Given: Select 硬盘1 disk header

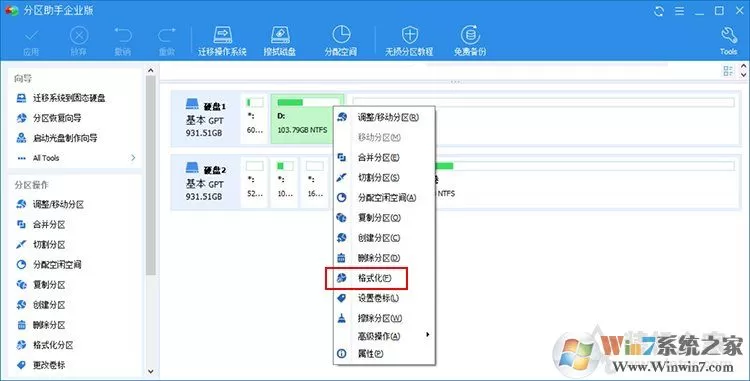Looking at the screenshot, I should (x=206, y=119).
